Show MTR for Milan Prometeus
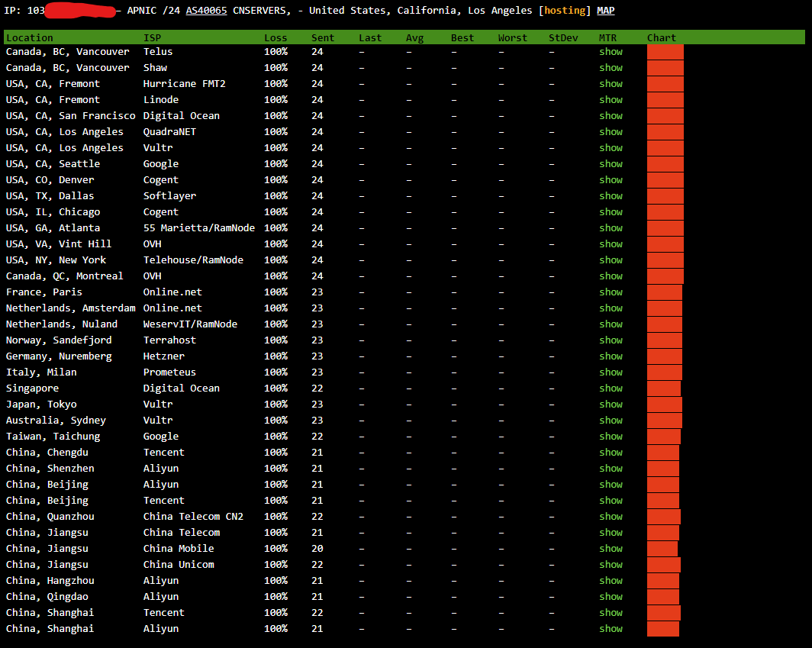Image resolution: width=812 pixels, height=648 pixels. 611,373
